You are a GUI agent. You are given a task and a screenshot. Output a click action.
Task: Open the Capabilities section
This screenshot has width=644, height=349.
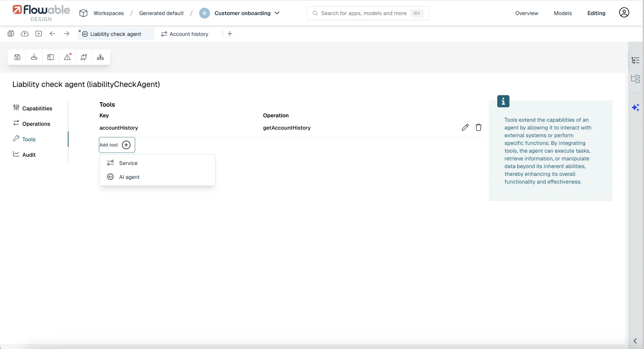[33, 108]
